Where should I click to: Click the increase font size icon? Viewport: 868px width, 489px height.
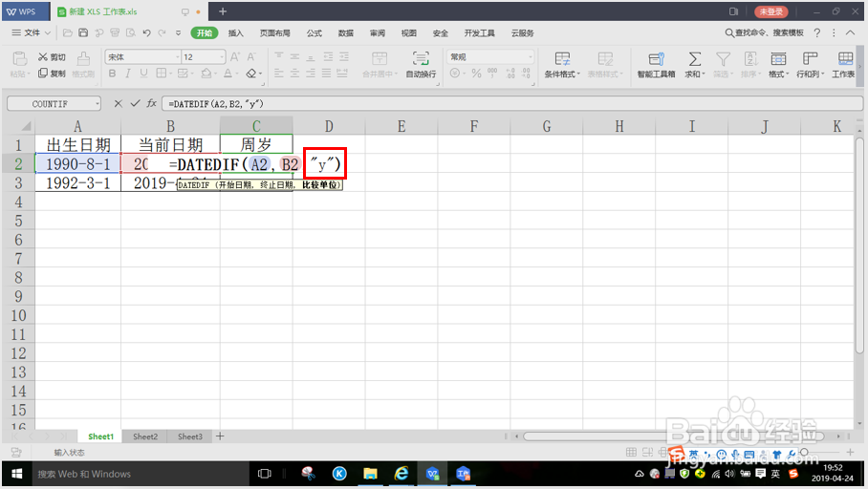(235, 57)
